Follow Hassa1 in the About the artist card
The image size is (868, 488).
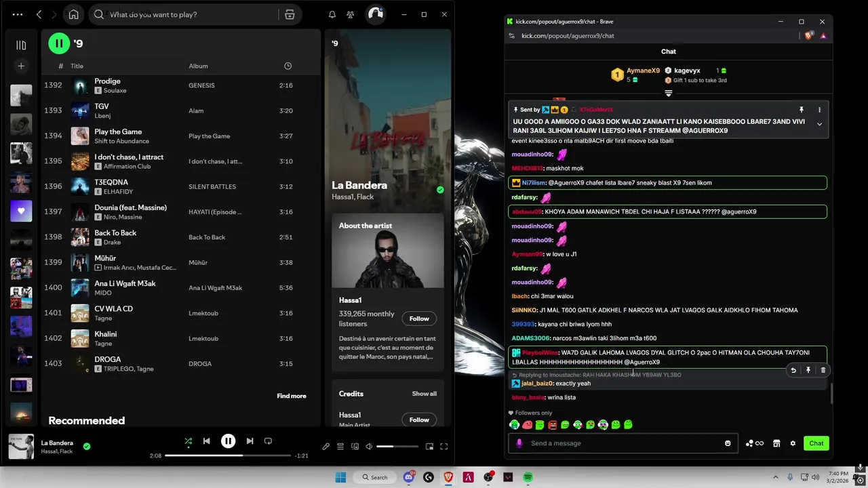click(x=419, y=319)
